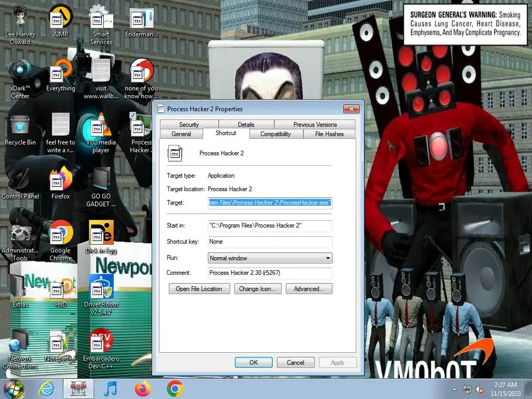Cancel the Process Hacker 2 Properties dialog
The image size is (532, 399).
coord(296,362)
